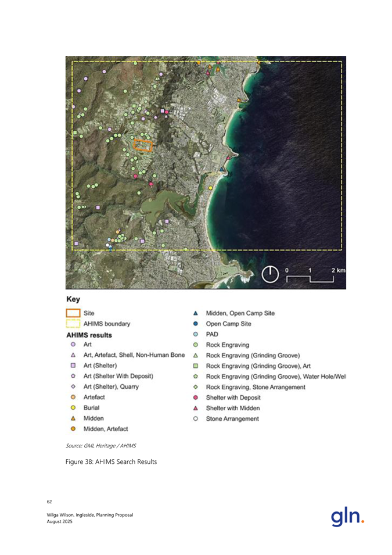Click the Rock Engraving green circle icon

[x=196, y=345]
